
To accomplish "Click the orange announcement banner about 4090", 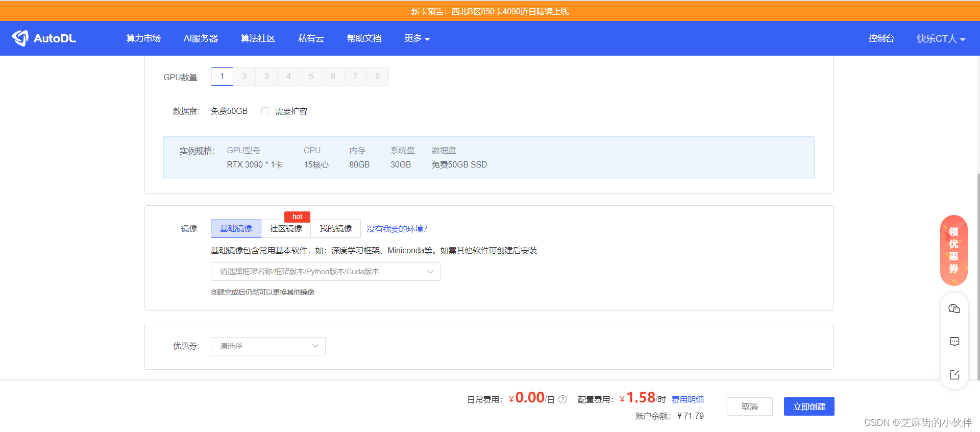I will point(490,11).
